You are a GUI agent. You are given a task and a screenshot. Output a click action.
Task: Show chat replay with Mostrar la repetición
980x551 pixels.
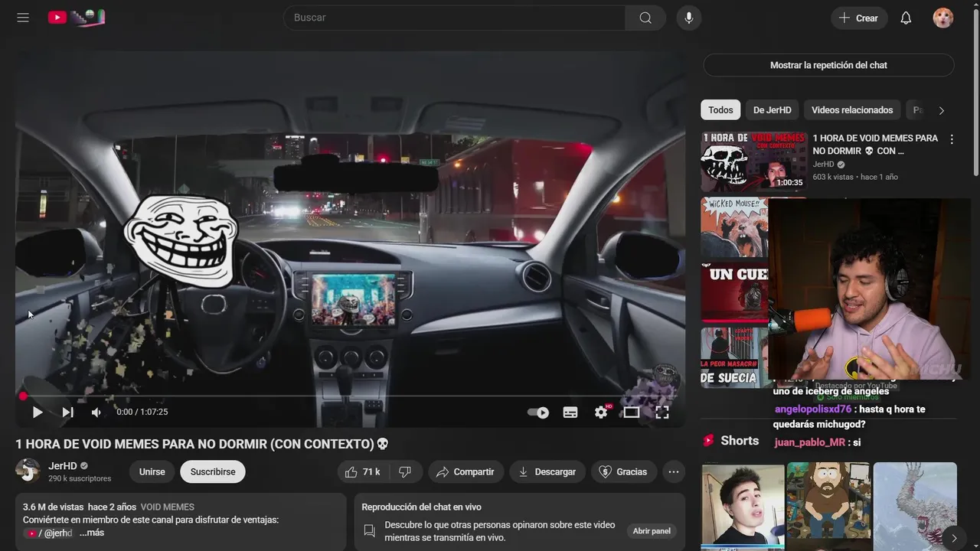828,65
